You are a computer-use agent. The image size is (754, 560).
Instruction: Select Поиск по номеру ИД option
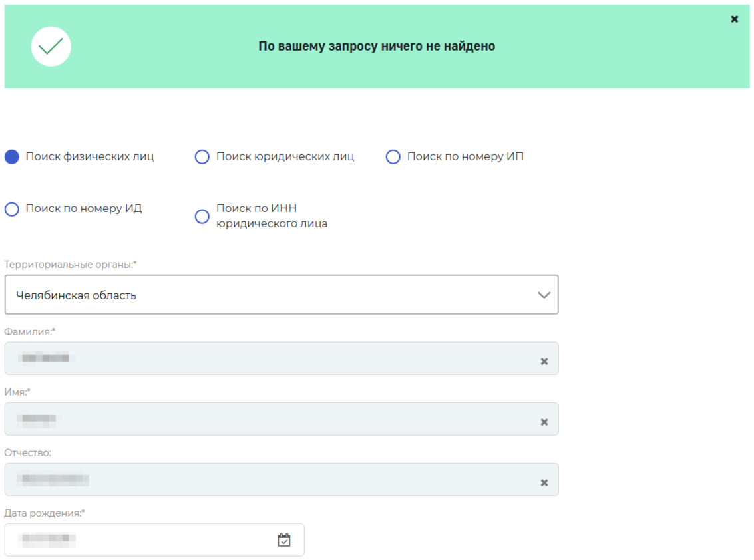[12, 210]
